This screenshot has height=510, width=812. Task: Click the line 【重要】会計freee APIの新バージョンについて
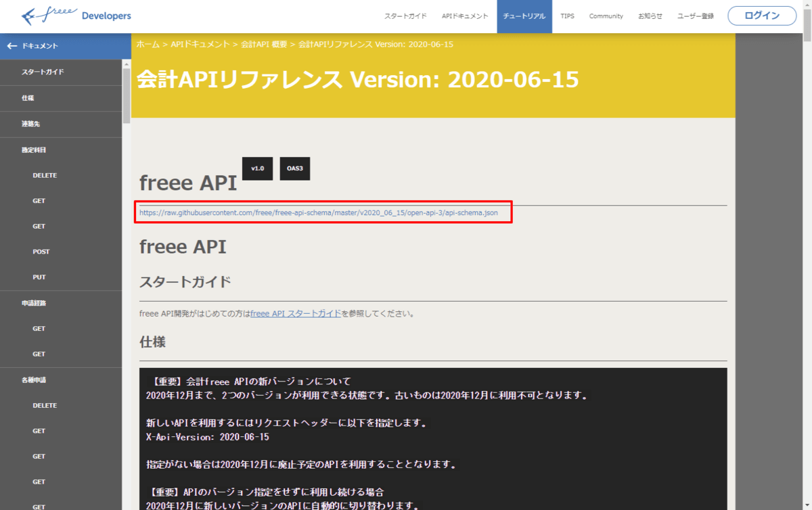coord(248,381)
